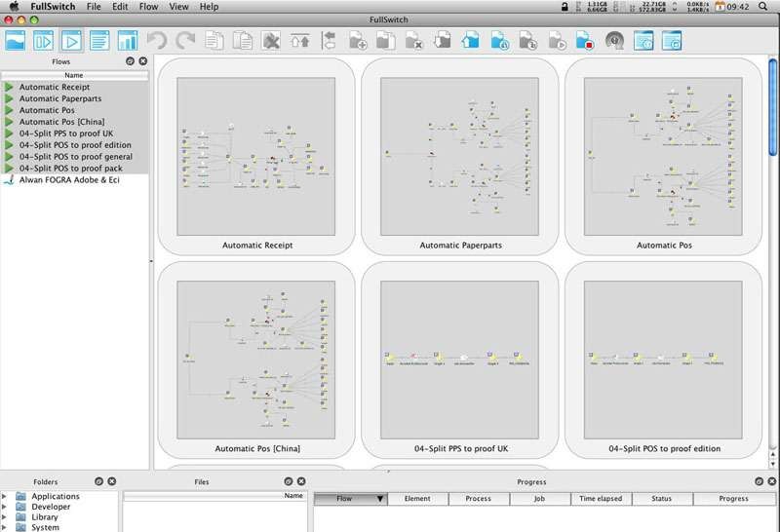Click the bar chart statistics view icon
This screenshot has width=780, height=532.
tap(128, 41)
